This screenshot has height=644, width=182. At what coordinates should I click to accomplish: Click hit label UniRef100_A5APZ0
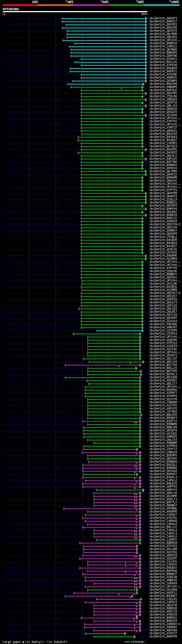(163, 77)
